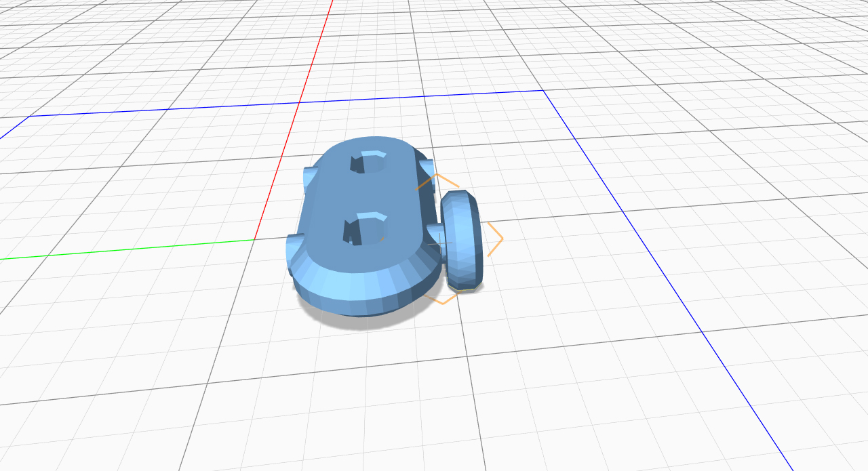This screenshot has height=471, width=868.
Task: Click the green axis line
Action: [136, 249]
